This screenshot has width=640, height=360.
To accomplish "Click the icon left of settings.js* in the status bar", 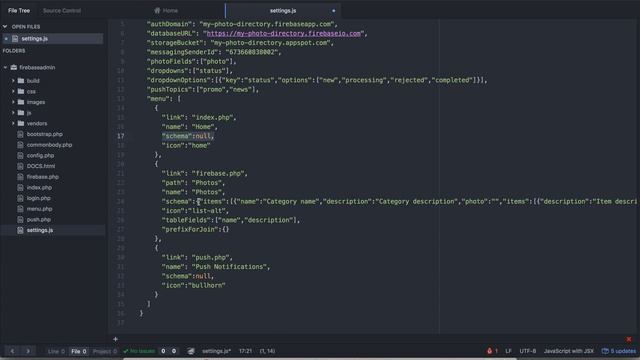I will pos(191,351).
